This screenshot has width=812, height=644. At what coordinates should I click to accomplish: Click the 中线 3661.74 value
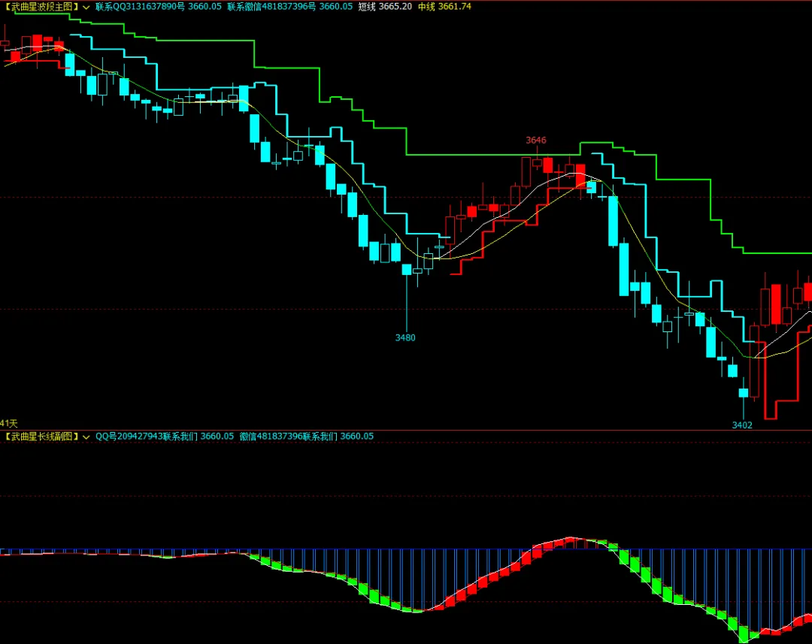(x=445, y=7)
